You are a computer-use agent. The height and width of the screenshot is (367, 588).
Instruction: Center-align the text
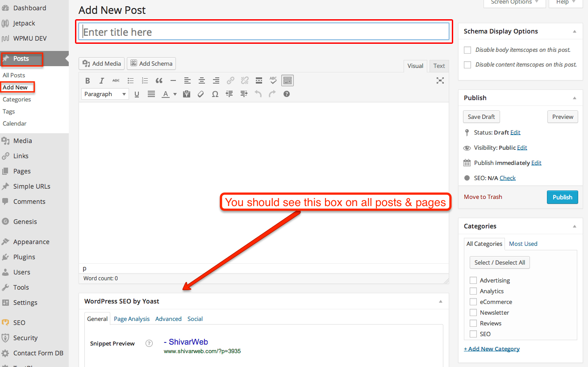click(202, 80)
